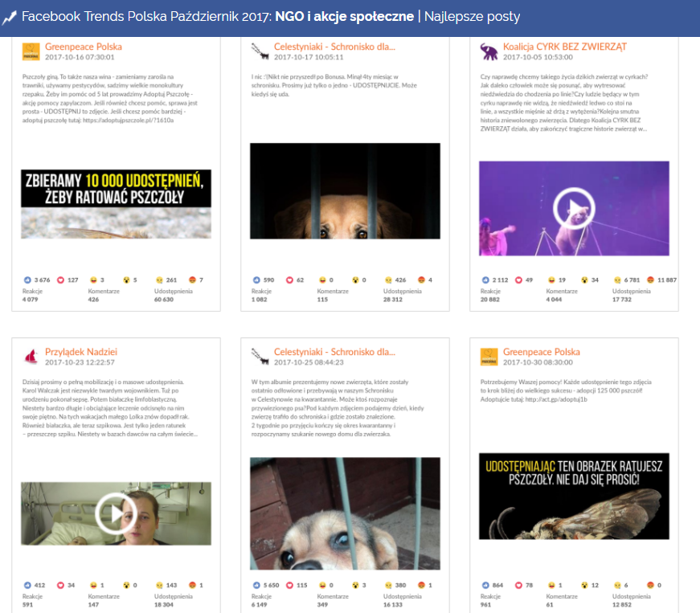Click the trend chart icon in header
This screenshot has width=700, height=613.
point(10,17)
